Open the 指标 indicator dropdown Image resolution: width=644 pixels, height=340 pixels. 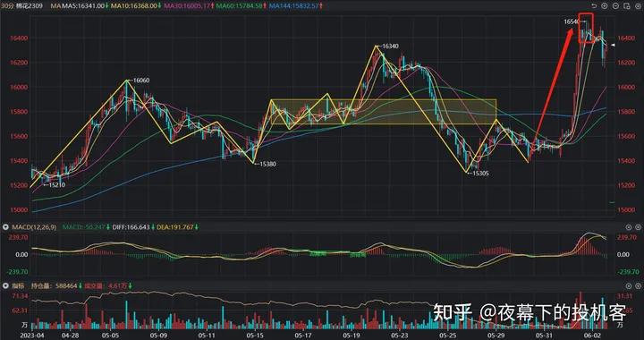tap(5, 285)
